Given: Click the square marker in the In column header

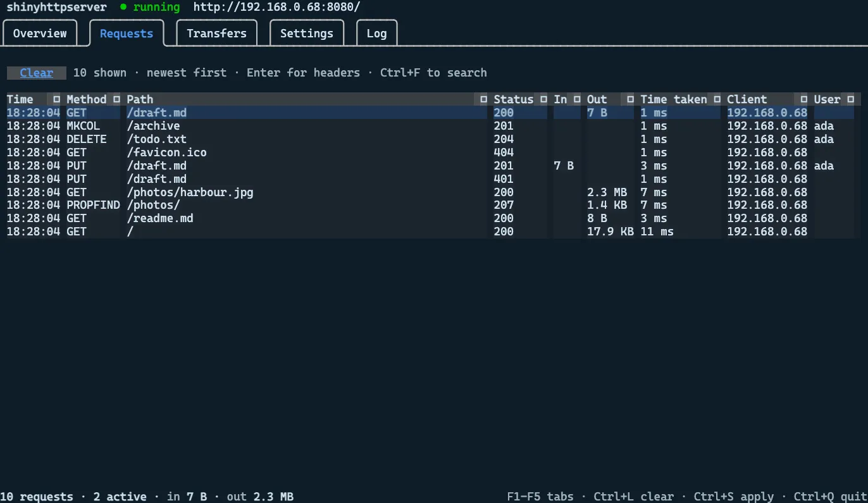Looking at the screenshot, I should pyautogui.click(x=577, y=99).
